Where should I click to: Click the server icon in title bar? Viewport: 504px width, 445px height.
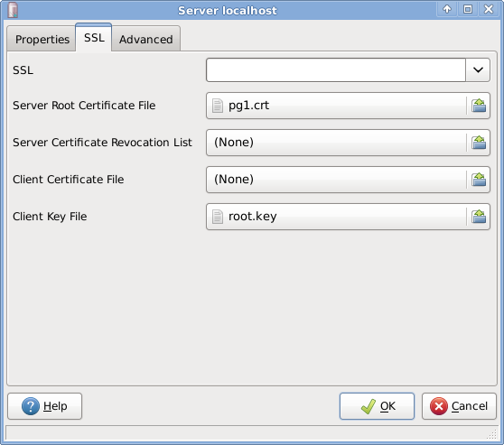pos(13,10)
